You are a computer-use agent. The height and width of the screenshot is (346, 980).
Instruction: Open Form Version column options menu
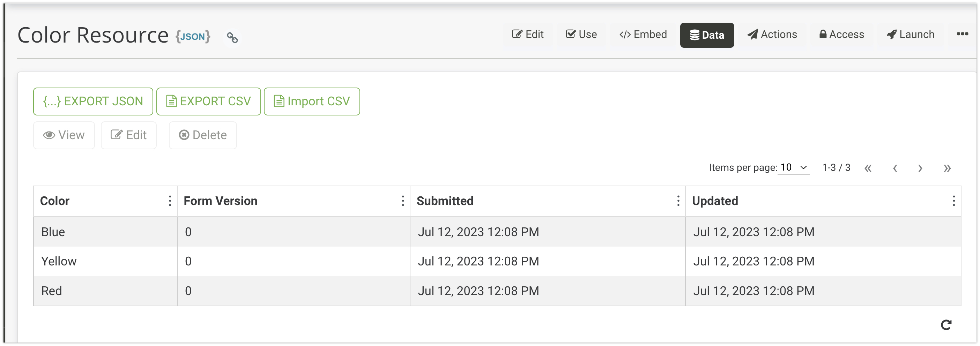pyautogui.click(x=402, y=201)
